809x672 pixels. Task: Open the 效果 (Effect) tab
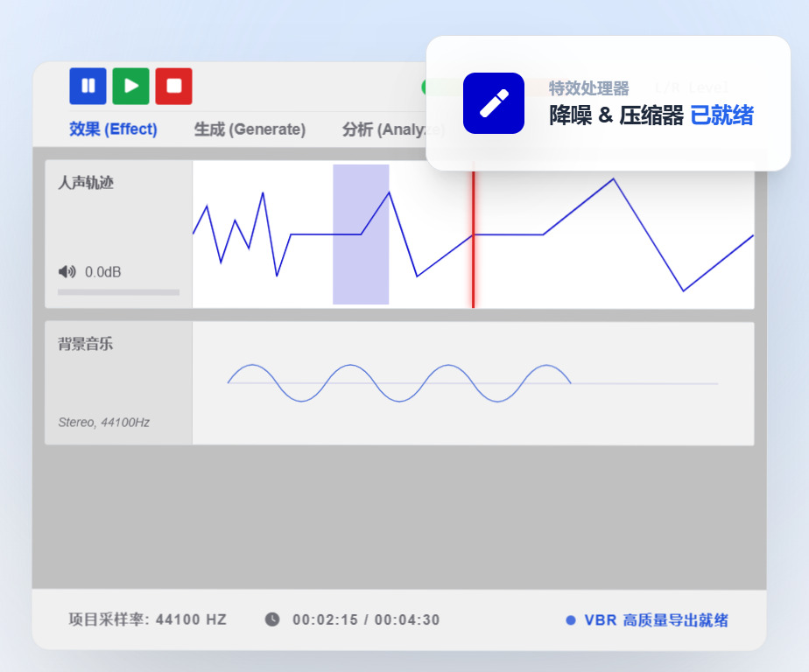[x=113, y=129]
